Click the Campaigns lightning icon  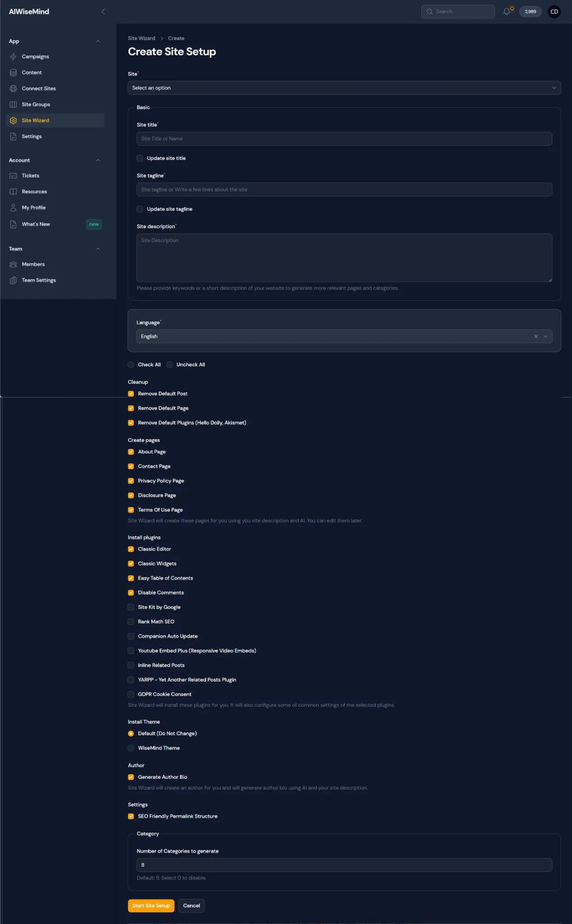click(14, 57)
